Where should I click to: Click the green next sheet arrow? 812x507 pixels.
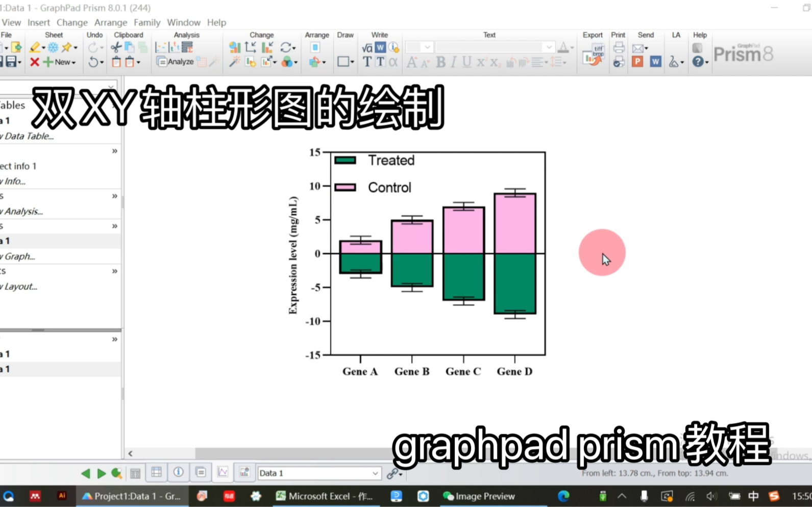102,473
